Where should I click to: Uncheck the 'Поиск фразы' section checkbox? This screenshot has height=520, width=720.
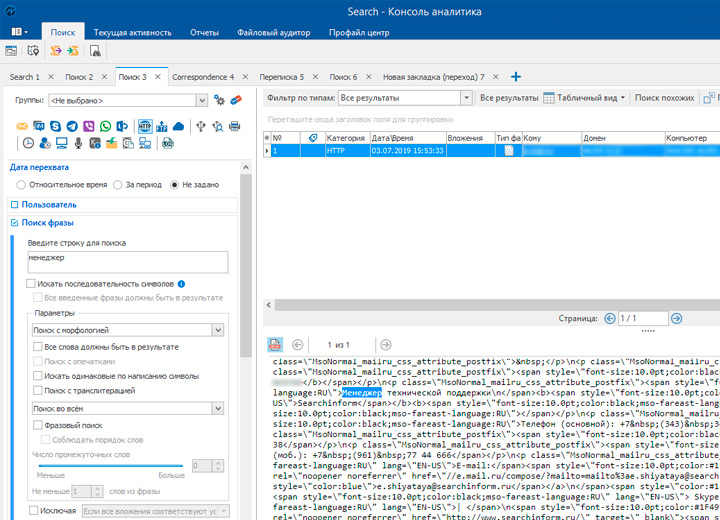pyautogui.click(x=15, y=222)
